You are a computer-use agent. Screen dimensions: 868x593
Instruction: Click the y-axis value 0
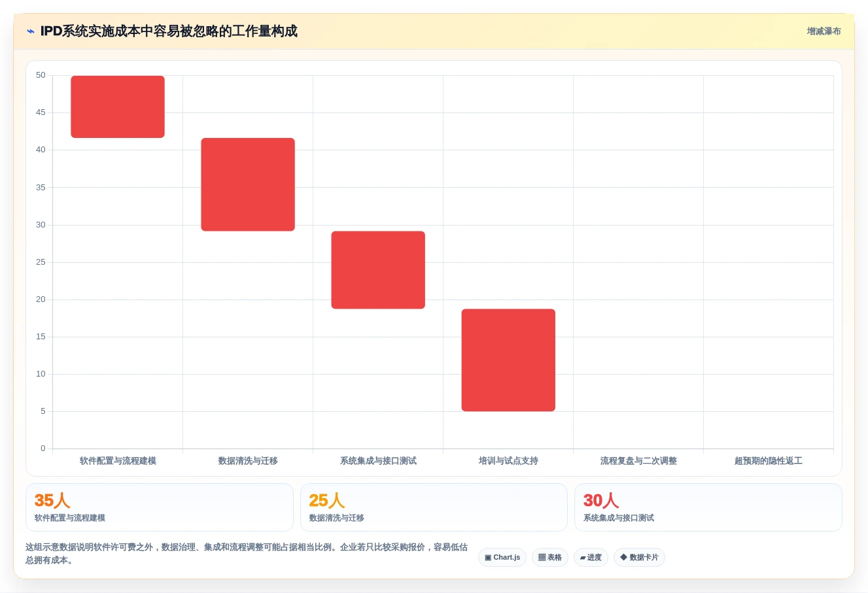click(x=43, y=449)
